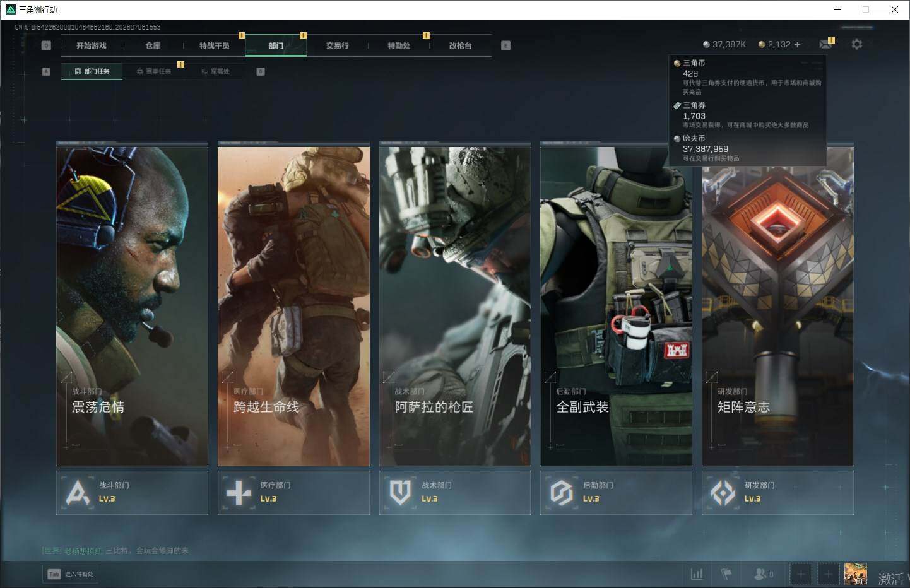Click the plus slot beside player avatar
Viewport: 910px width, 588px height.
828,574
